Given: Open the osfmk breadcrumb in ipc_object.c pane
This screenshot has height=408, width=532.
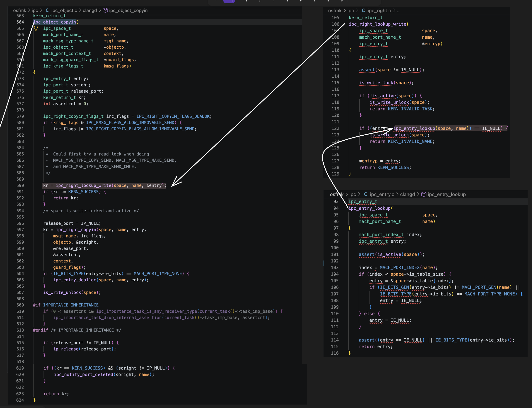Looking at the screenshot, I should [x=19, y=10].
